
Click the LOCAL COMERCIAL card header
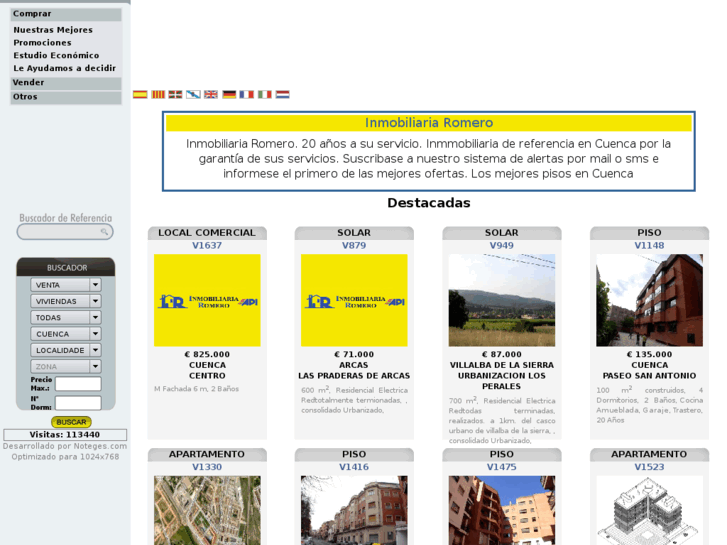(x=207, y=233)
